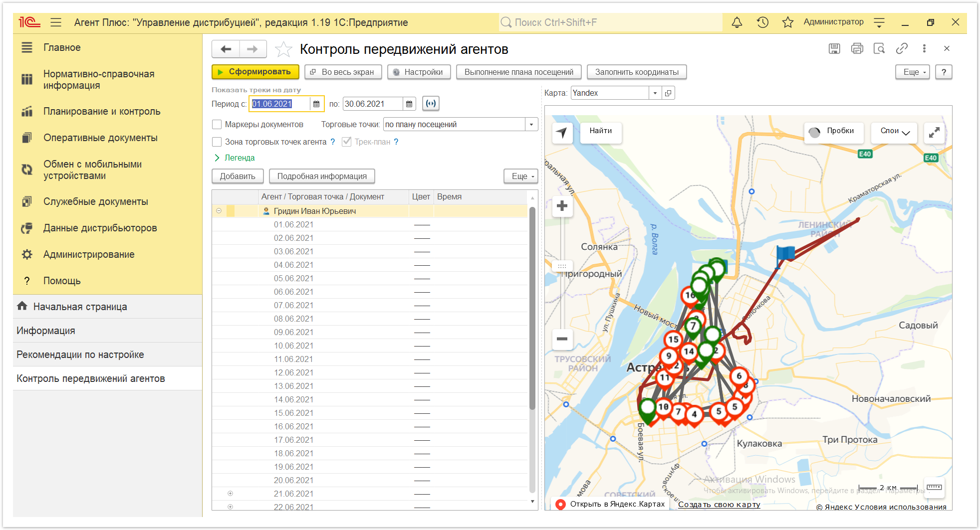Navigate back with the left arrow
980x530 pixels.
point(226,49)
